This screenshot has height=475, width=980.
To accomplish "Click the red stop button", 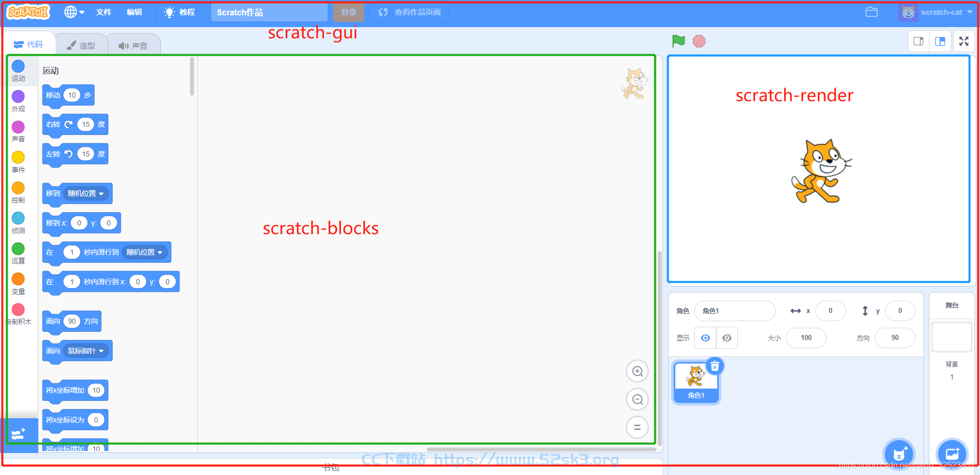I will (699, 41).
